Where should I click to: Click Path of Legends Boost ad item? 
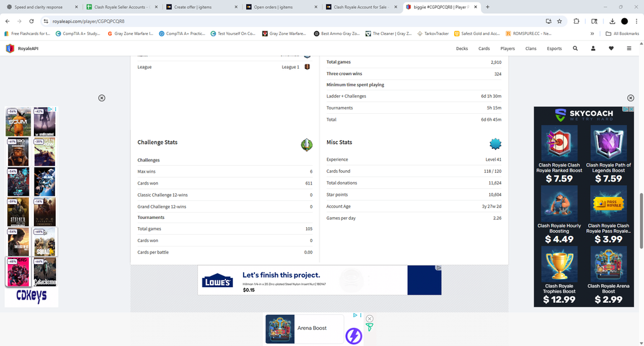pyautogui.click(x=608, y=155)
